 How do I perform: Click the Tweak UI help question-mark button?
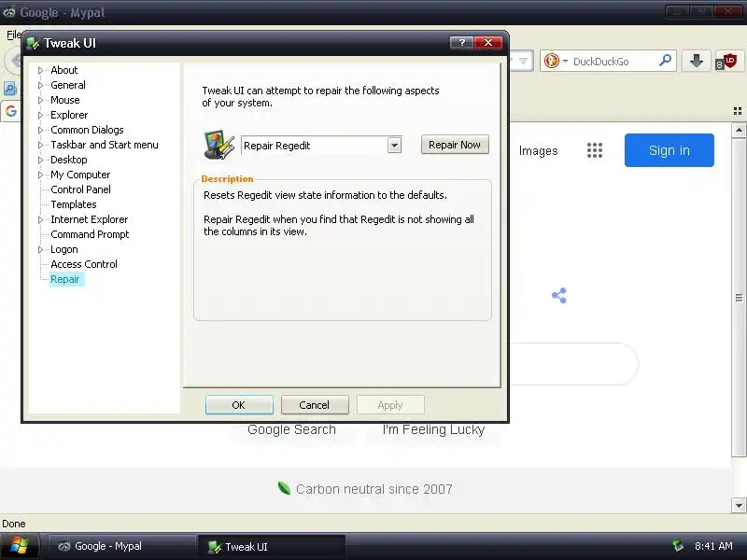[x=461, y=43]
